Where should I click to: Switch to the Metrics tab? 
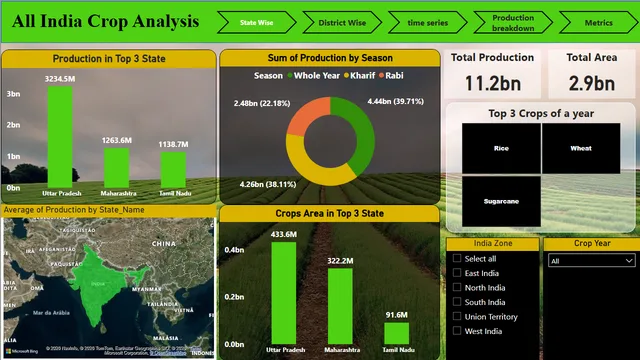tap(598, 22)
